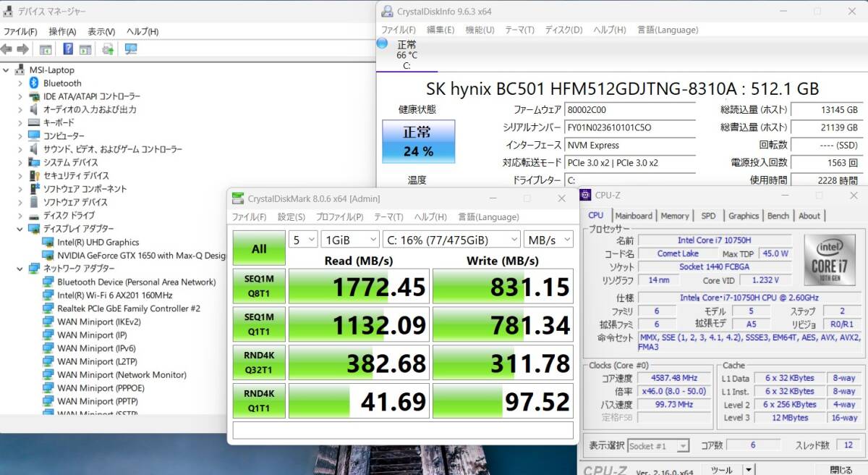This screenshot has width=868, height=475.
Task: Open the 1GiB test size dropdown
Action: 350,240
